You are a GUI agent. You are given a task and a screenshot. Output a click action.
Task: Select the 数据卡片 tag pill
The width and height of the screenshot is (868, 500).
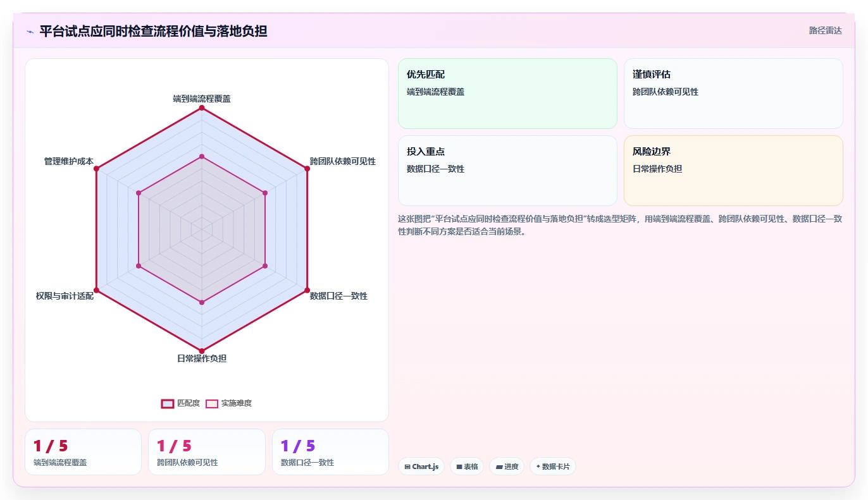[x=553, y=466]
